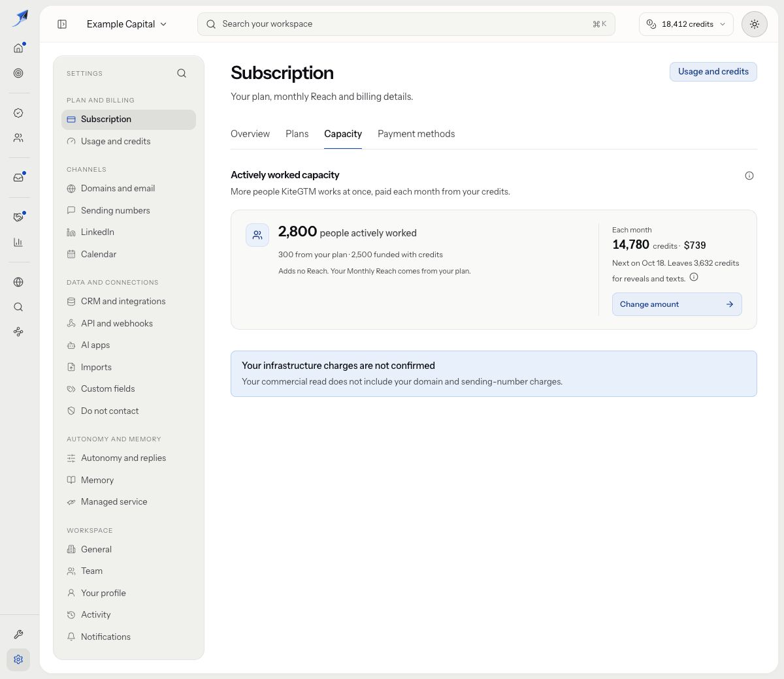Open the handshake deals icon in rail
The image size is (784, 679).
click(18, 217)
